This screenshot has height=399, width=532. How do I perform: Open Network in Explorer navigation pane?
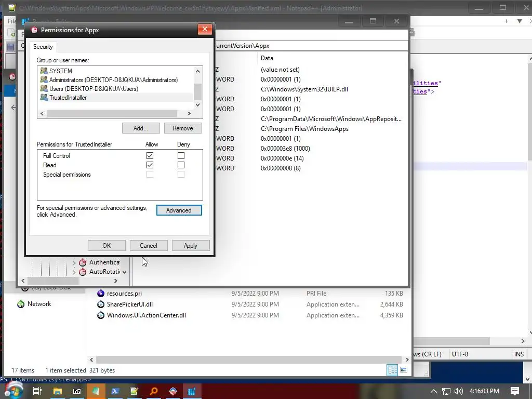(x=39, y=303)
